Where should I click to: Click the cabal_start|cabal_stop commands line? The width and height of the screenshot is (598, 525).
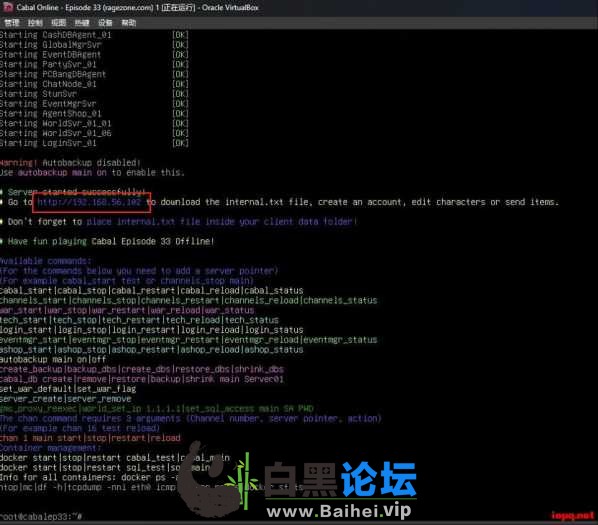point(151,291)
